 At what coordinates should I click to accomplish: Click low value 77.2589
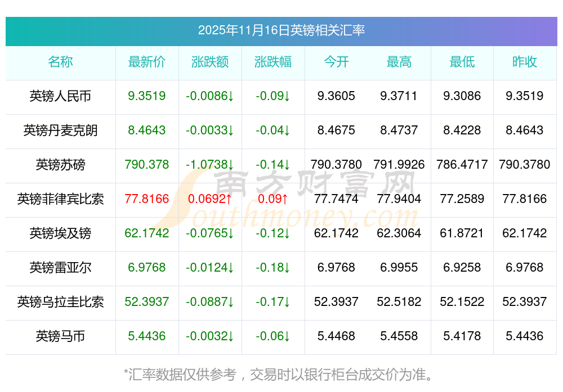[462, 199]
